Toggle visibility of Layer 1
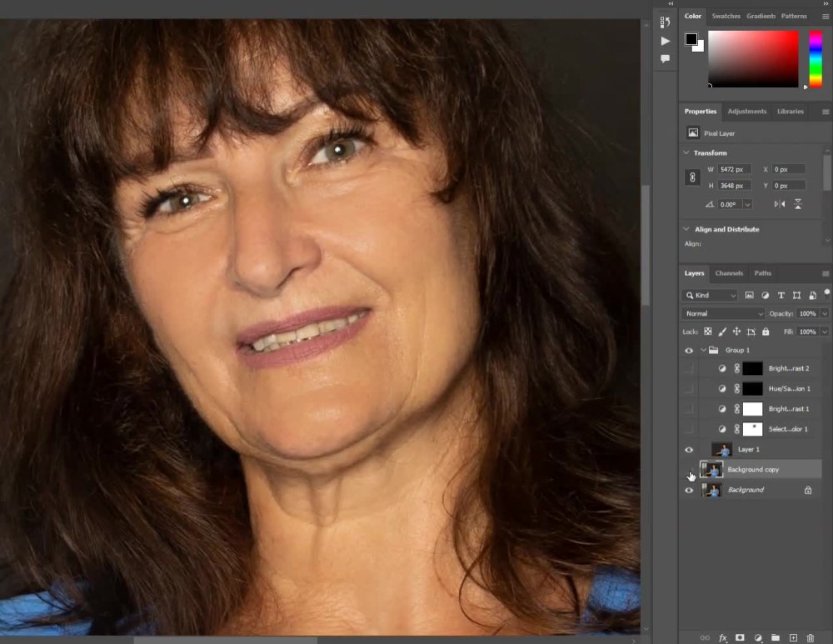The image size is (833, 644). (689, 449)
